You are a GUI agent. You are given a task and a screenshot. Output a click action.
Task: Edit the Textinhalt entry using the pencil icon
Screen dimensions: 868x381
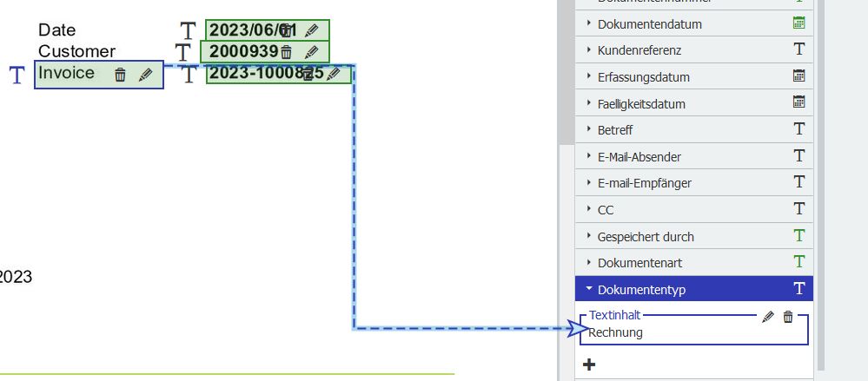point(766,318)
